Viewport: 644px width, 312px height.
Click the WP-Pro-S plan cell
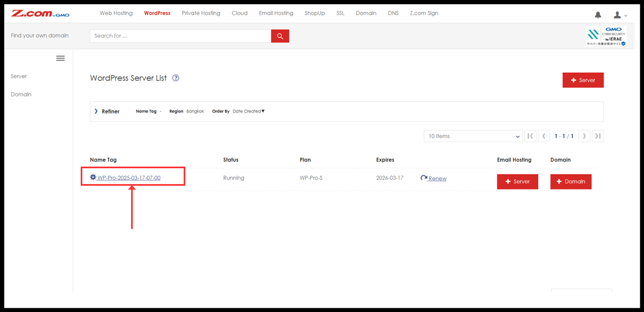click(311, 178)
